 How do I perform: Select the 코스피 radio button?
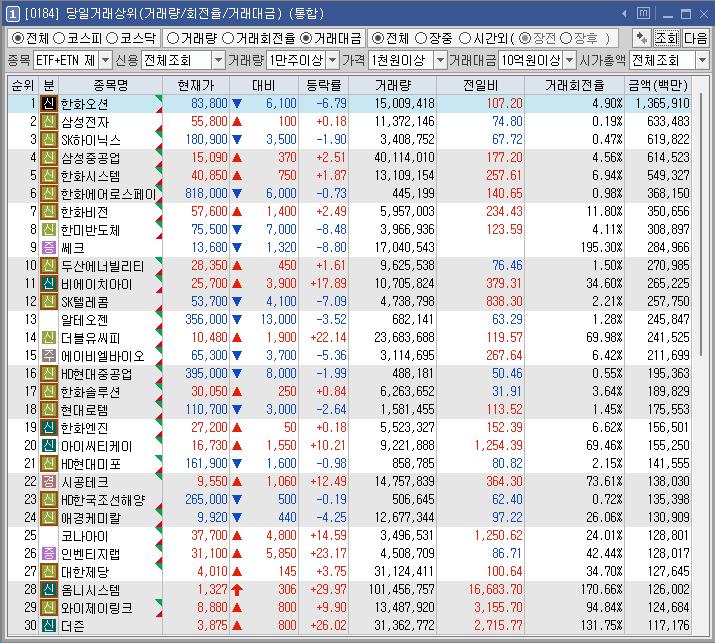[x=59, y=38]
